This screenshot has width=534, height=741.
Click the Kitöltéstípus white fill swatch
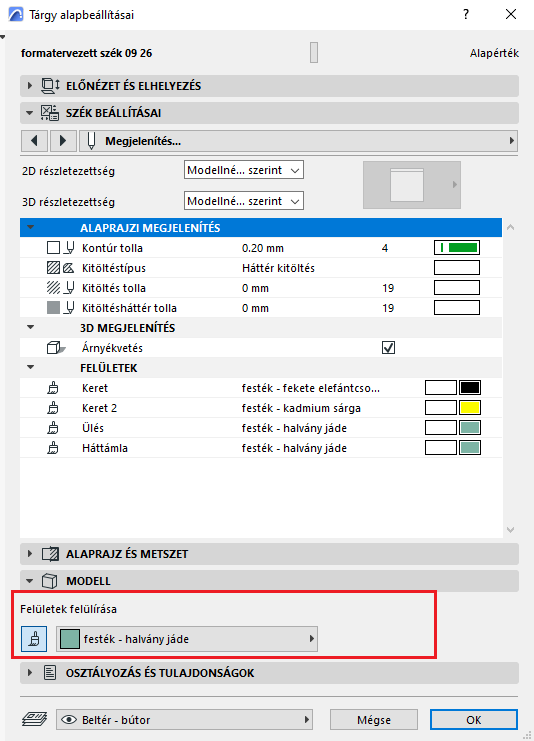(457, 267)
